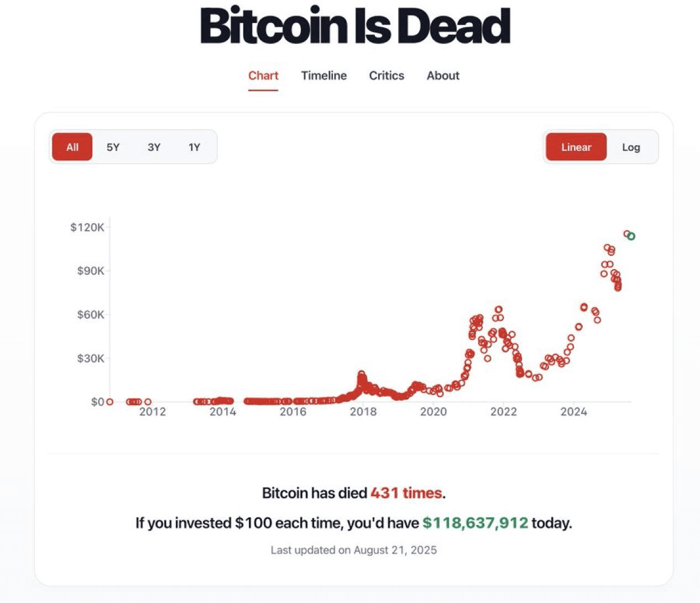Choose the 1Y time range
This screenshot has width=700, height=603.
pos(194,147)
